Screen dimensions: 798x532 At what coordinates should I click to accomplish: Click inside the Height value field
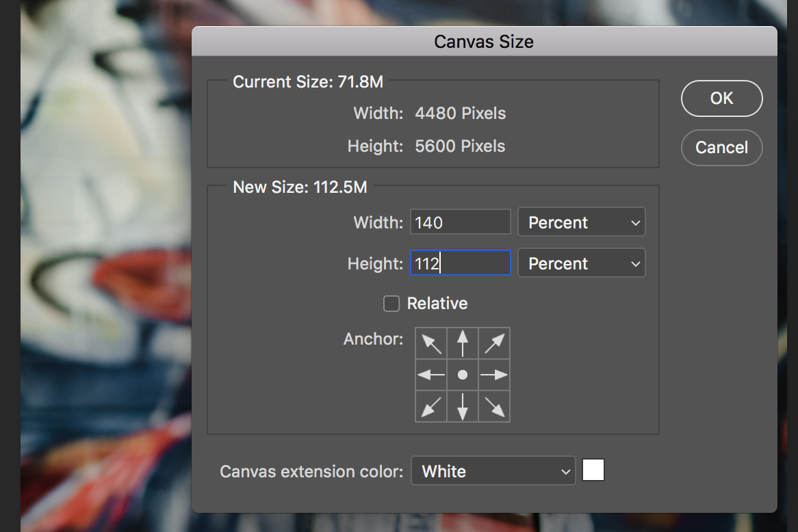pyautogui.click(x=460, y=263)
